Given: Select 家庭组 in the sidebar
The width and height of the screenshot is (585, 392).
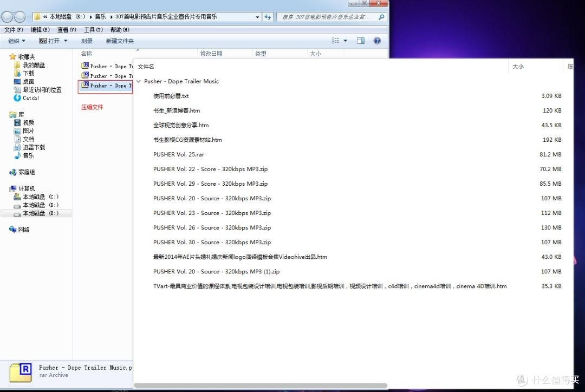Looking at the screenshot, I should point(22,172).
